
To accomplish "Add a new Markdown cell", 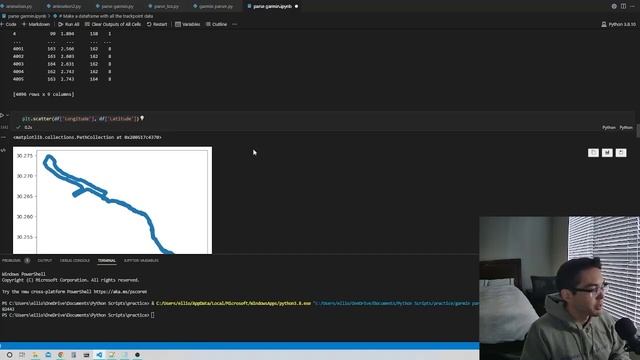I will [36, 24].
